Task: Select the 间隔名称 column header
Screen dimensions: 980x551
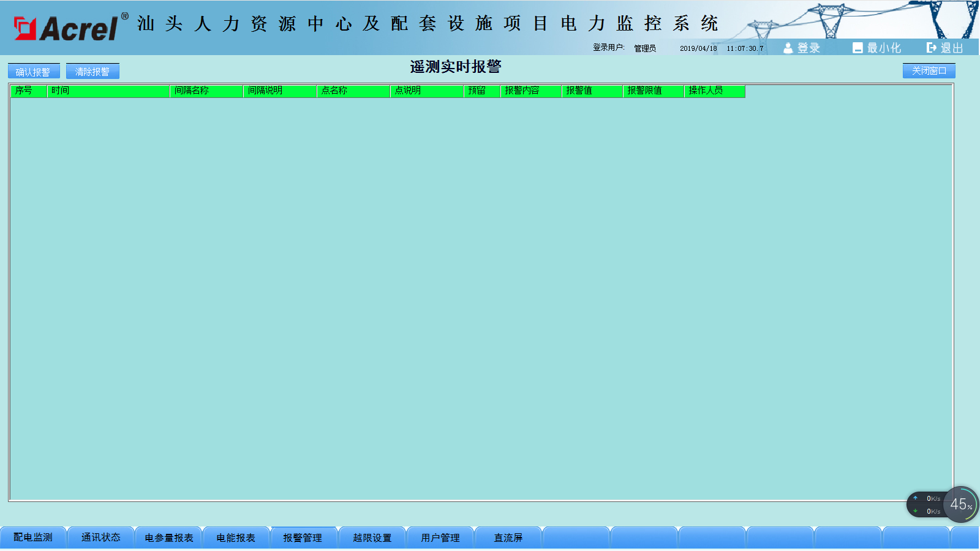Action: point(206,91)
